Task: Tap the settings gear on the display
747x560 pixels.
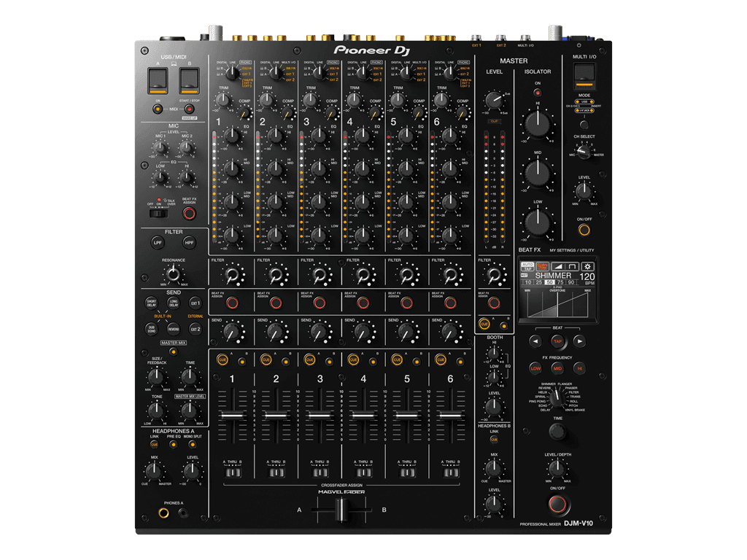Action: [x=587, y=267]
